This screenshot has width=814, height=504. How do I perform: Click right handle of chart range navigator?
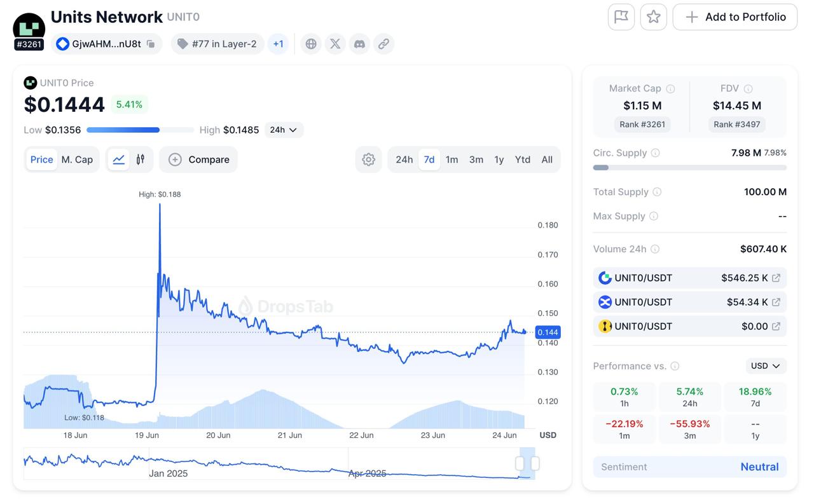point(535,463)
